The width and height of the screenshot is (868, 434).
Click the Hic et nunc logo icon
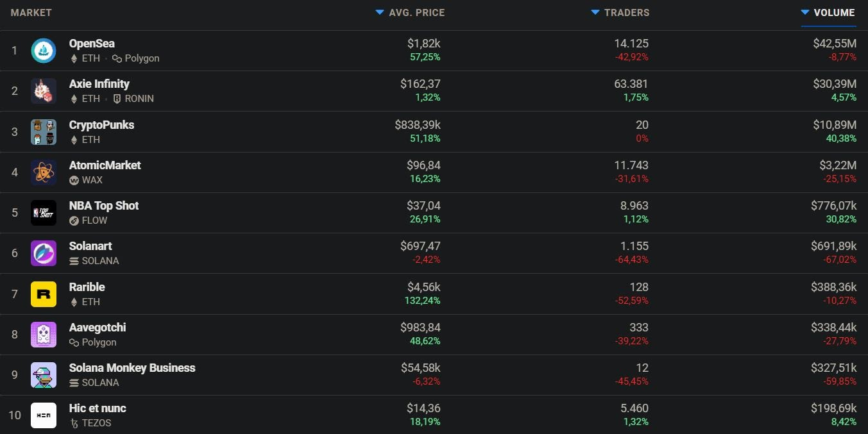[x=44, y=415]
